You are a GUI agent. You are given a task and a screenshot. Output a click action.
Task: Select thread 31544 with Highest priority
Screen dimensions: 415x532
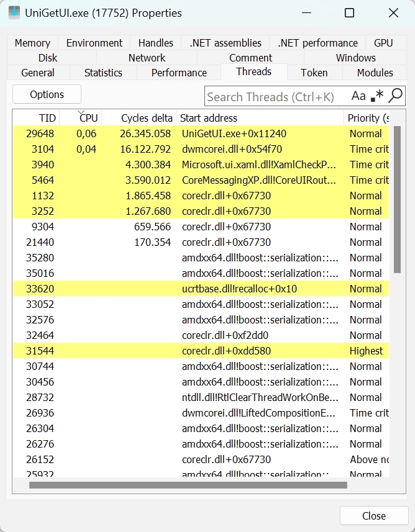pos(201,351)
